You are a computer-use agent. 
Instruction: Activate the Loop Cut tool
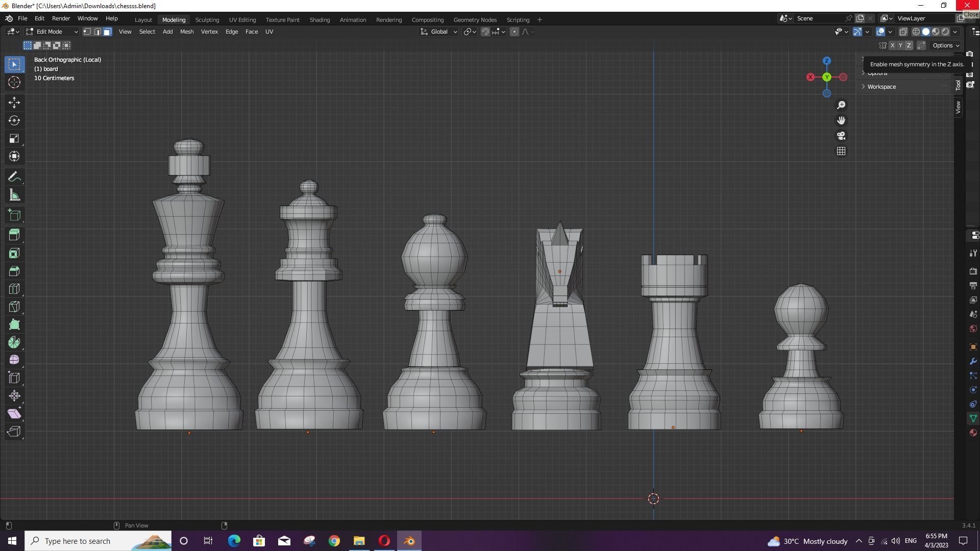point(14,289)
